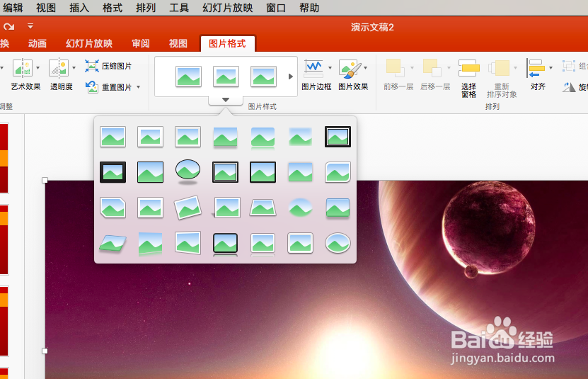This screenshot has height=379, width=588.
Task: Expand the 图片效果 dropdown arrow
Action: point(365,68)
